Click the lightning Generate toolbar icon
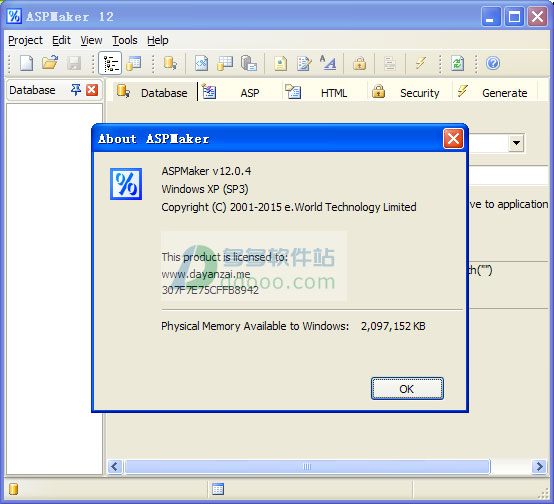This screenshot has height=504, width=554. click(x=420, y=63)
